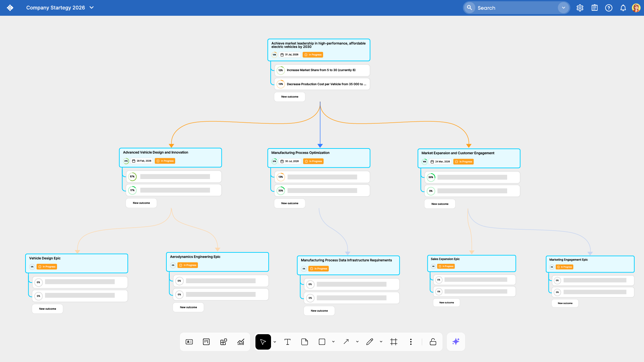Insert a kanban board widget
Viewport: 644px width, 362px height.
pyautogui.click(x=206, y=342)
